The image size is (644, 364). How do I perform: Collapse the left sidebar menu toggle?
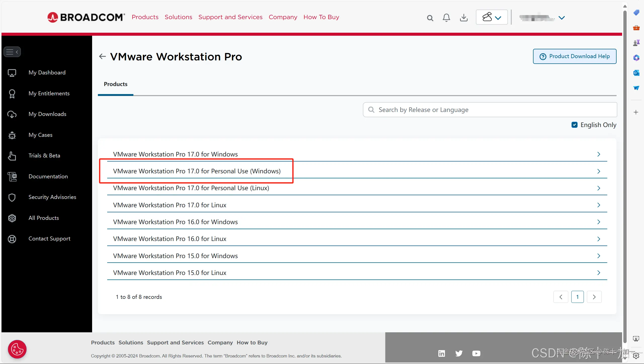click(x=12, y=52)
